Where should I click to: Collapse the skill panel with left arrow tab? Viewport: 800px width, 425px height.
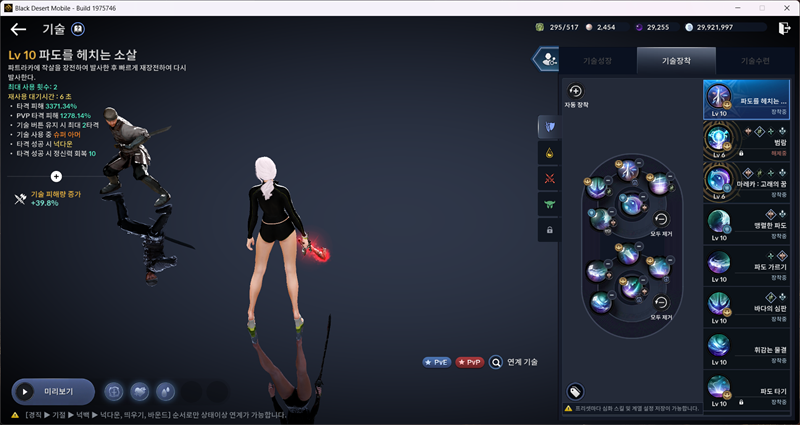click(x=547, y=61)
